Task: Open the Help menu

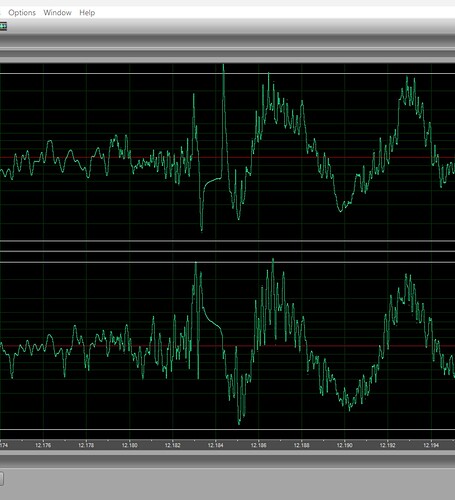Action: coord(87,13)
